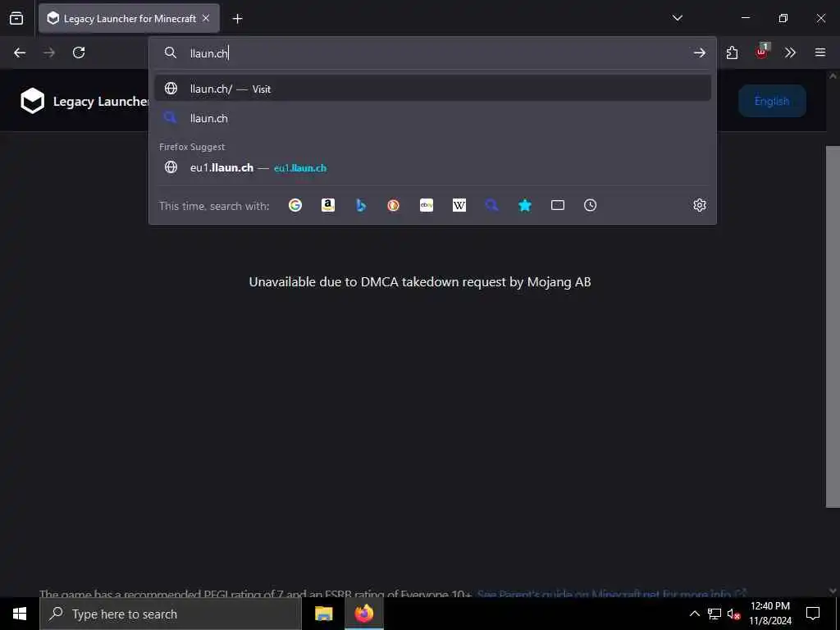The image size is (840, 630).
Task: Close the Legacy Launcher for Minecraft tab
Action: click(206, 18)
